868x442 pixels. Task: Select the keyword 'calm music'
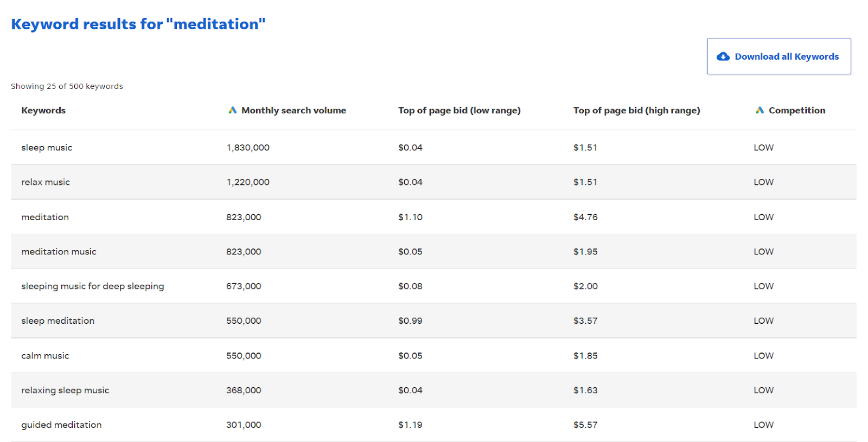[45, 356]
